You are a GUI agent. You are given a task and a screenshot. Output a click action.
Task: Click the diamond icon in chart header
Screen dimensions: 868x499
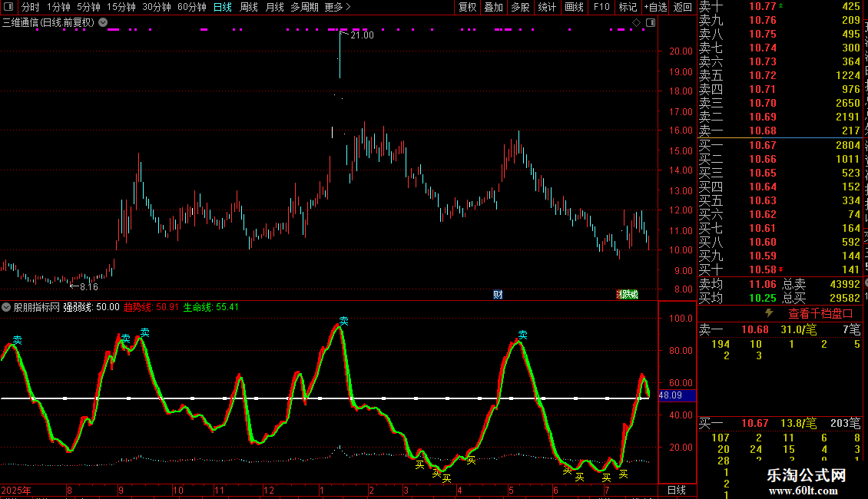[x=637, y=23]
